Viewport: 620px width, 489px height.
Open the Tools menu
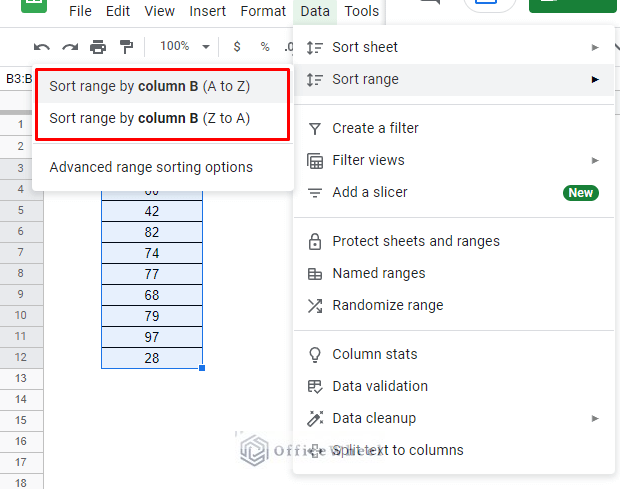361,11
